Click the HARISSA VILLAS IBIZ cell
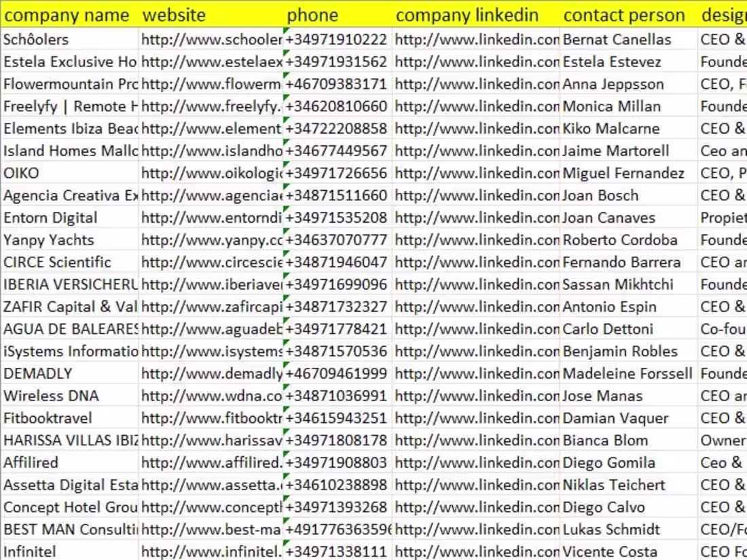 [70, 440]
